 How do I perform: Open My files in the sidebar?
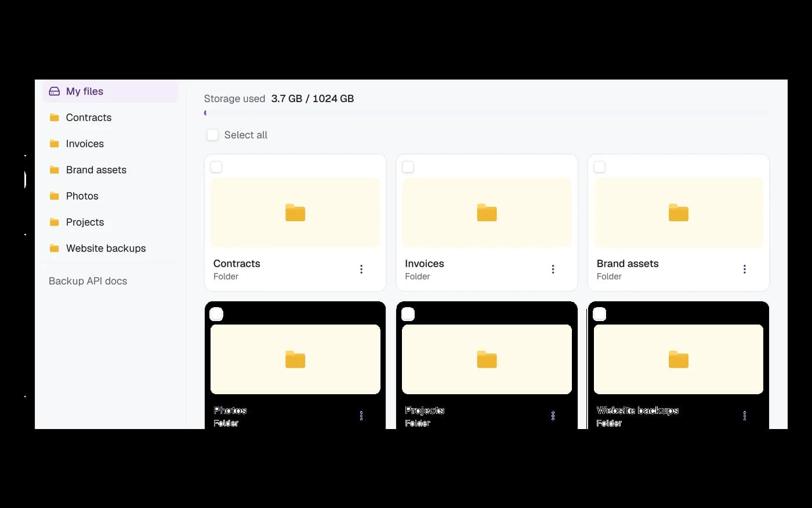[110, 91]
